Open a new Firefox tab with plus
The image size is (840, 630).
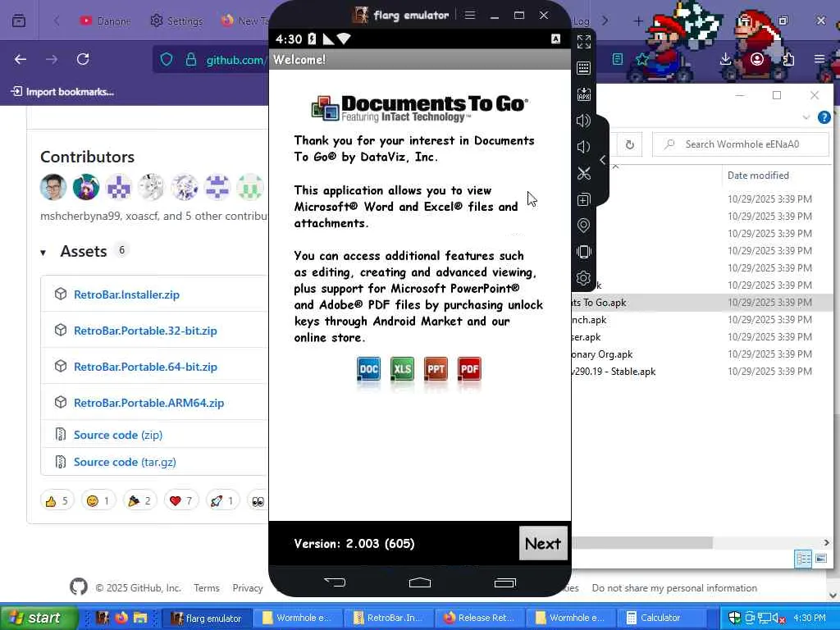click(638, 21)
